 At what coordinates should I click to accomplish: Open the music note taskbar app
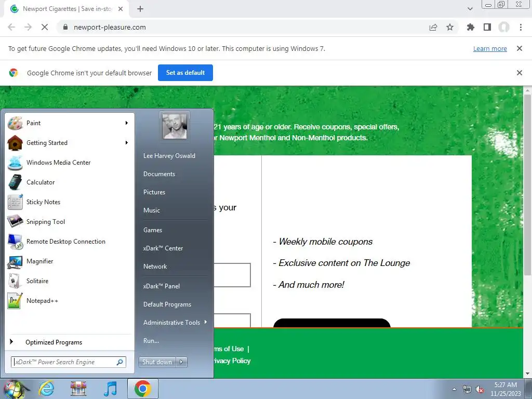[x=110, y=389]
